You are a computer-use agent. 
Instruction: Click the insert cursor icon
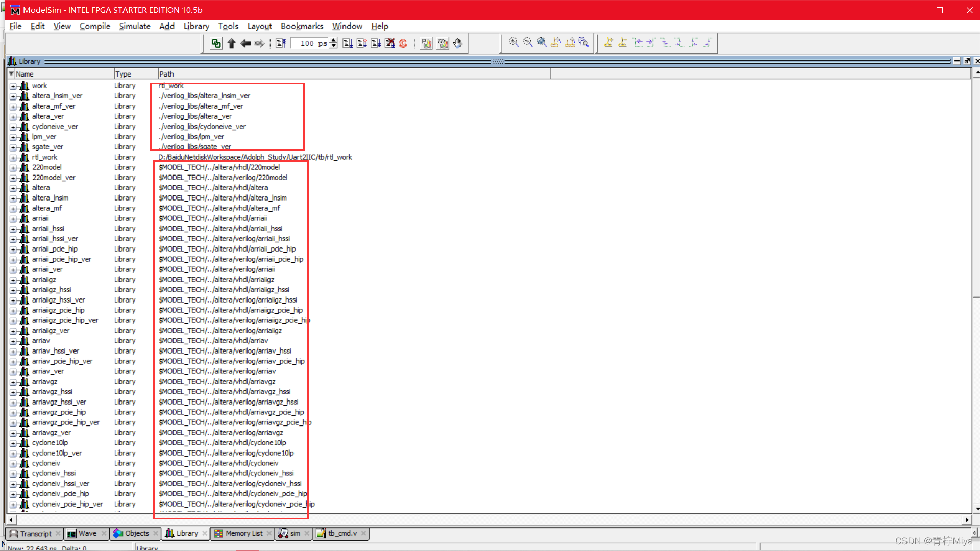tap(608, 43)
